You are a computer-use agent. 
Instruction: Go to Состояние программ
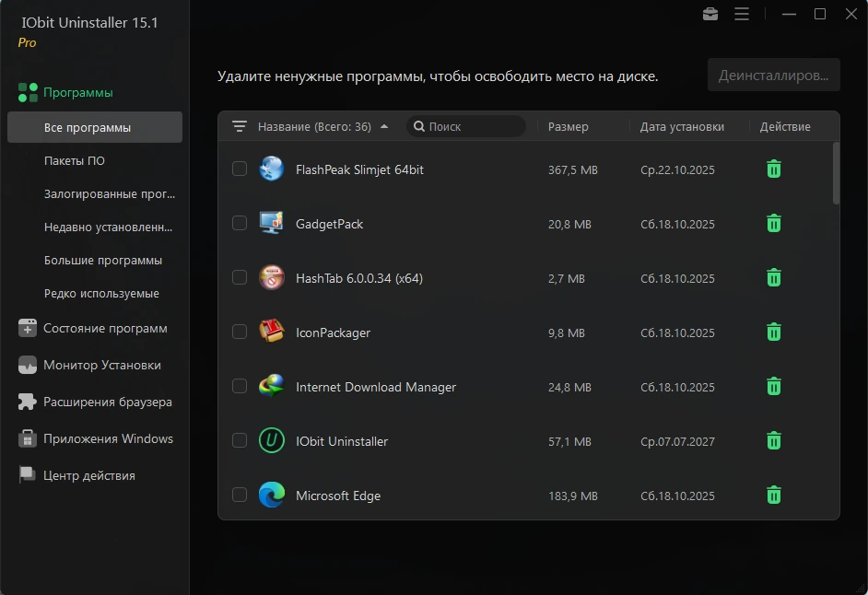click(105, 328)
